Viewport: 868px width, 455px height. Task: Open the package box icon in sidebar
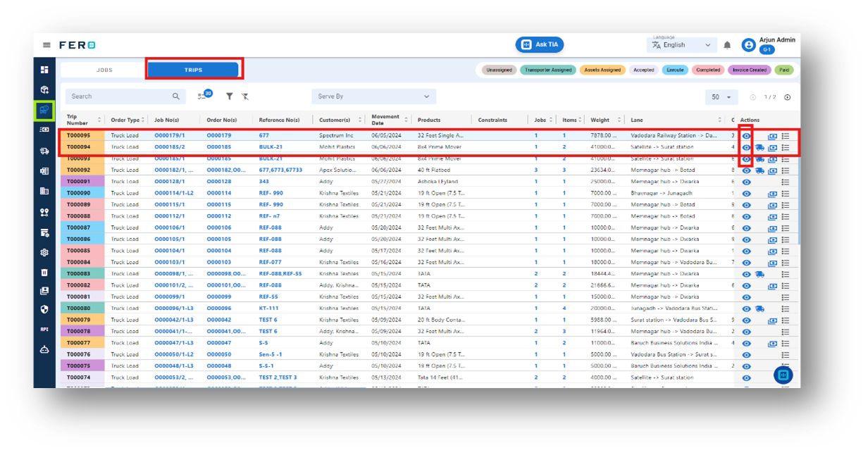(44, 89)
